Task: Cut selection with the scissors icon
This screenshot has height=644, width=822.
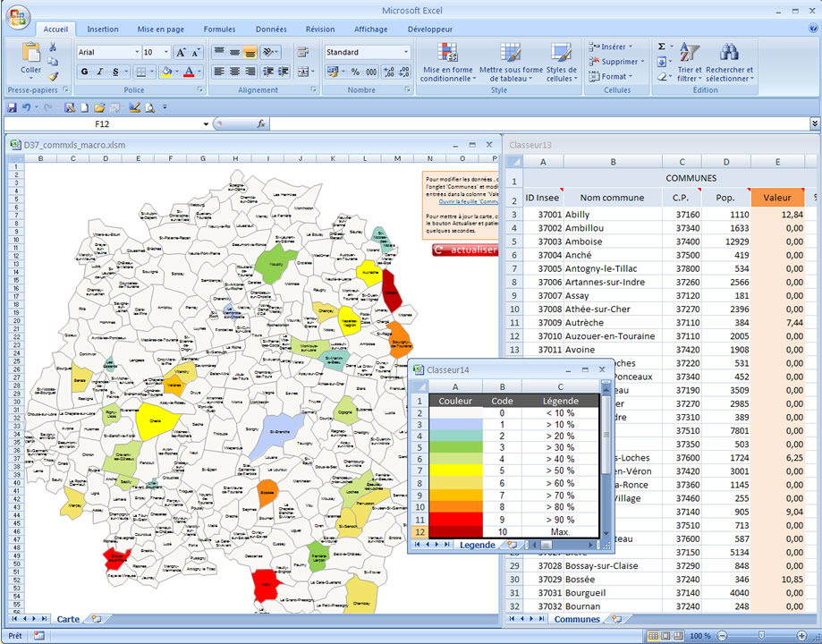Action: [x=53, y=47]
